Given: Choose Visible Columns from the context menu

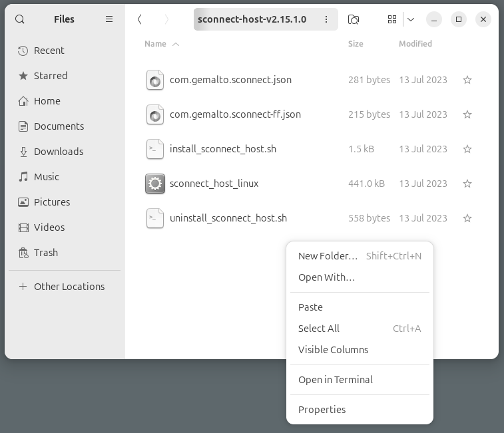Looking at the screenshot, I should tap(360, 350).
